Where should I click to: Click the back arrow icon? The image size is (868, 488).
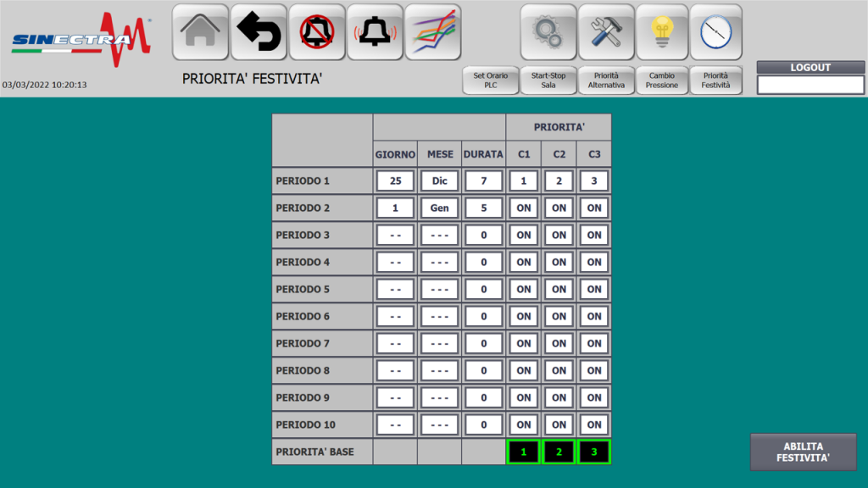[259, 32]
